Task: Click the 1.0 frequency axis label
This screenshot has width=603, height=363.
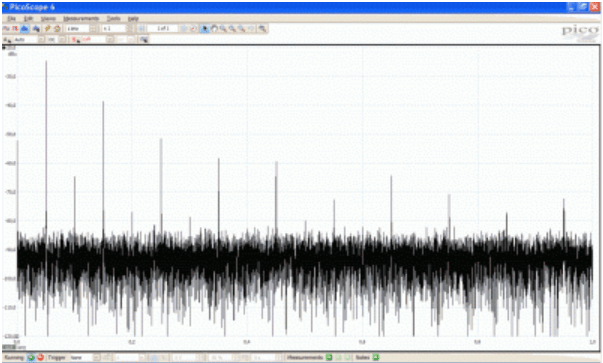Action: [592, 342]
